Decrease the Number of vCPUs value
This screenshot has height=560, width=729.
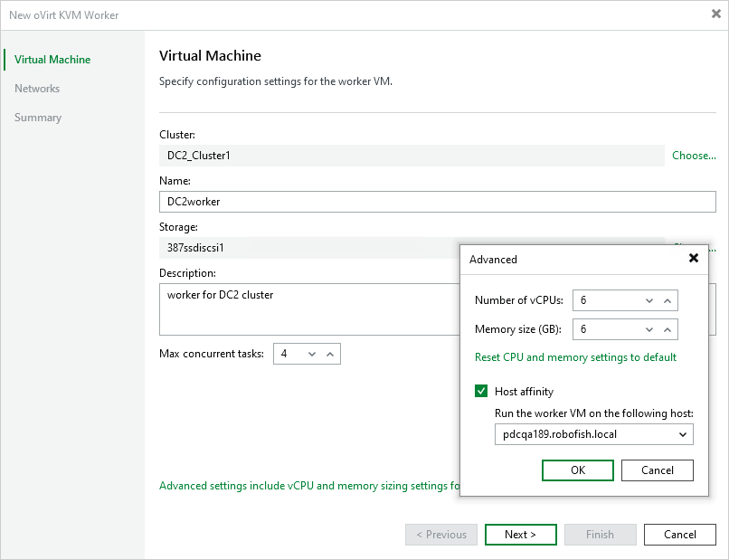point(649,301)
